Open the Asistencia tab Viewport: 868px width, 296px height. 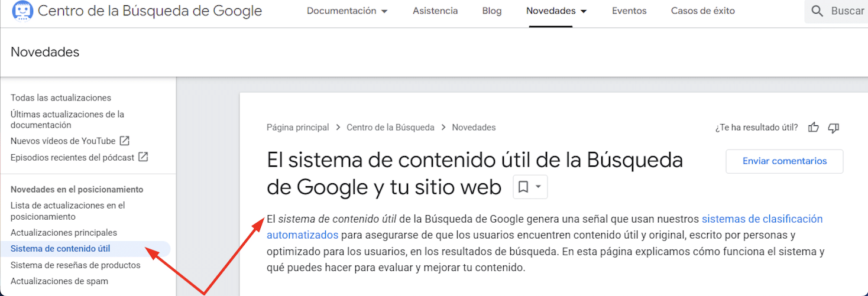pyautogui.click(x=435, y=11)
